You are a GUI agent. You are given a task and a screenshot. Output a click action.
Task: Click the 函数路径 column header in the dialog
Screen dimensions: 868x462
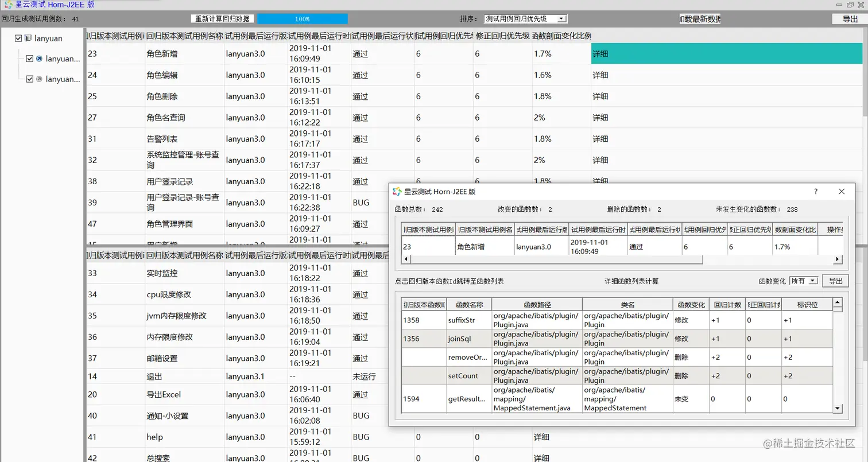(x=537, y=304)
